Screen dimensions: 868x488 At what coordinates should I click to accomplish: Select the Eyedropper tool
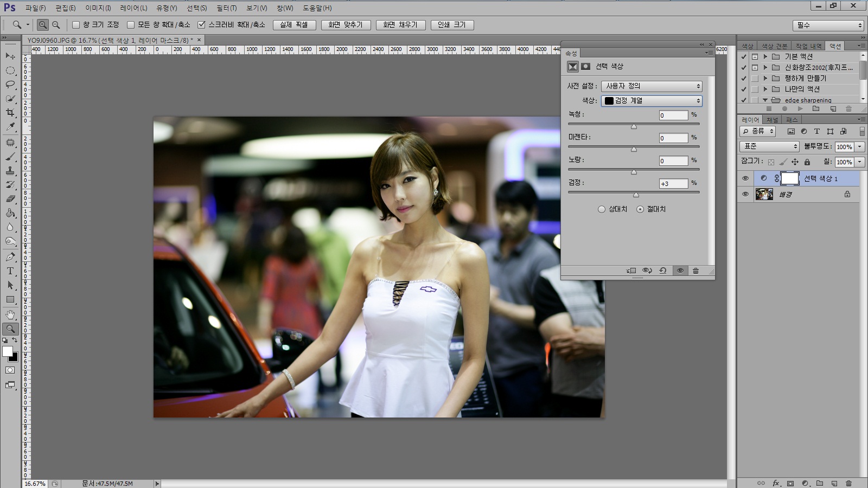click(x=10, y=127)
